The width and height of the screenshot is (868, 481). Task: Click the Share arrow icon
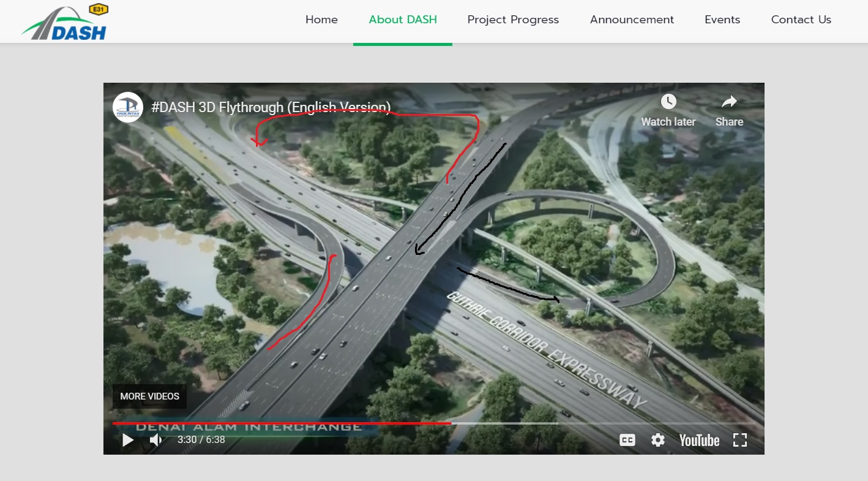click(729, 101)
